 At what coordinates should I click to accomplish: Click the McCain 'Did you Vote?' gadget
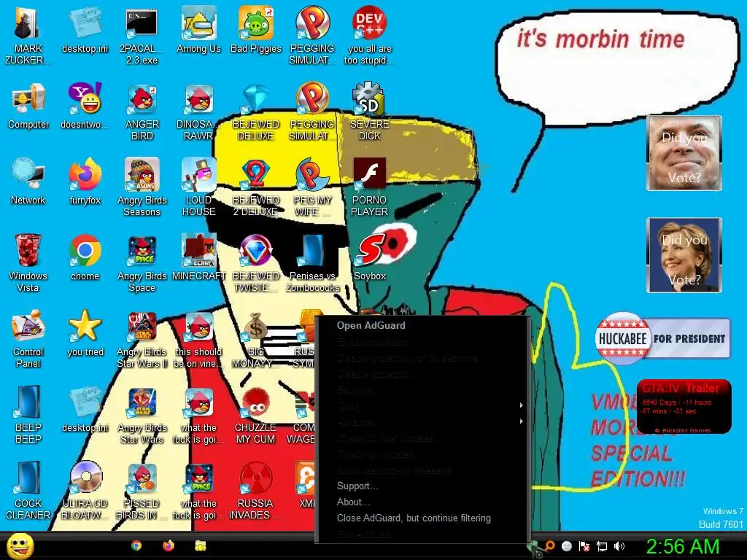click(x=684, y=153)
